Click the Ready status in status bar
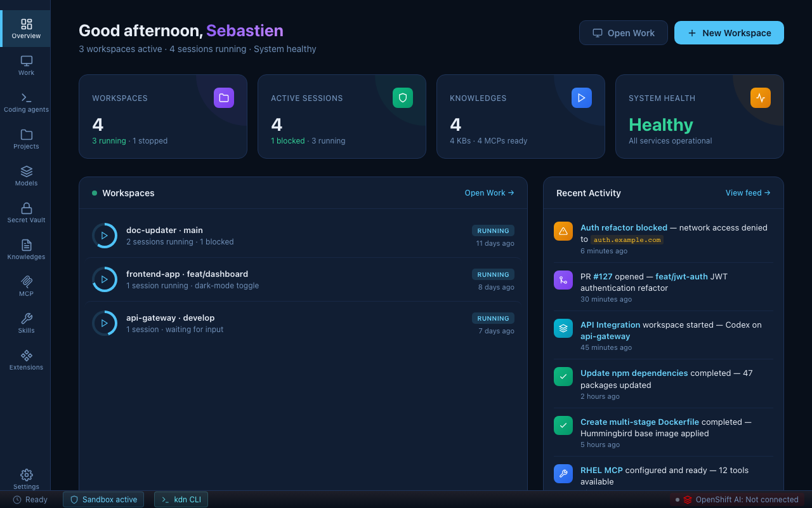The width and height of the screenshot is (812, 508). (30, 500)
